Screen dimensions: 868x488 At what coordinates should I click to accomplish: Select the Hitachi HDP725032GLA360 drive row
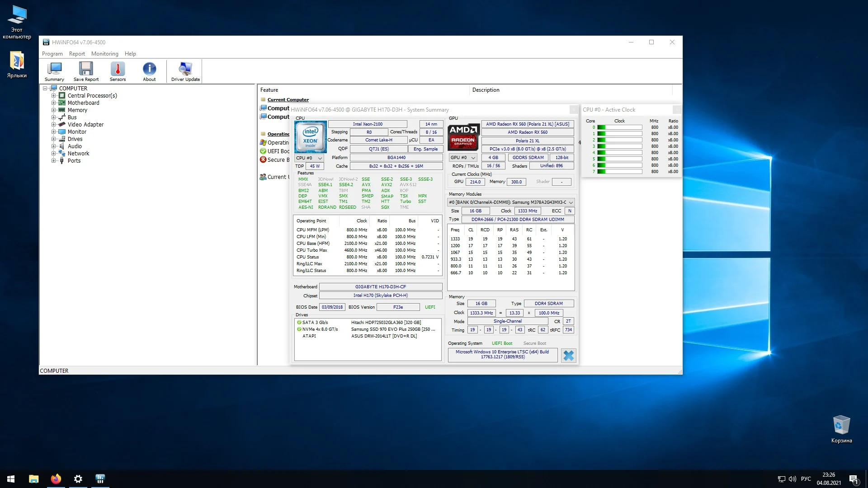point(368,323)
